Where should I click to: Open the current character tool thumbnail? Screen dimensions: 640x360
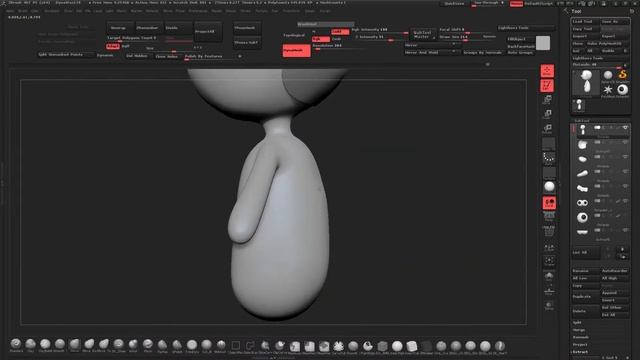pyautogui.click(x=586, y=82)
